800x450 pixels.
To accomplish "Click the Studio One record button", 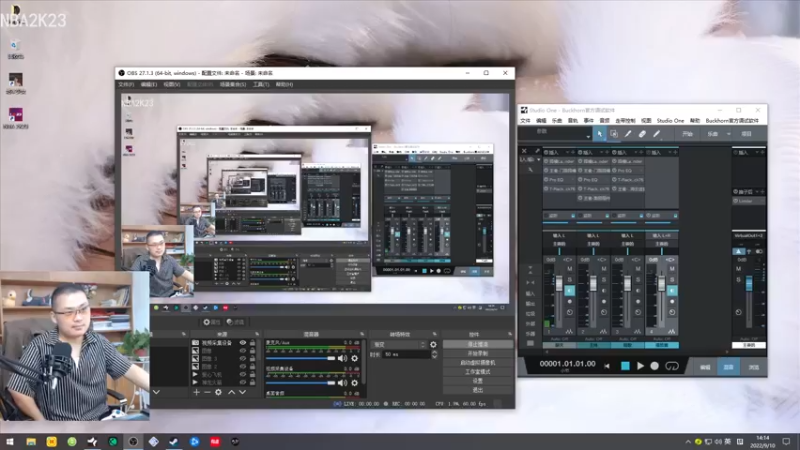I will (x=655, y=366).
